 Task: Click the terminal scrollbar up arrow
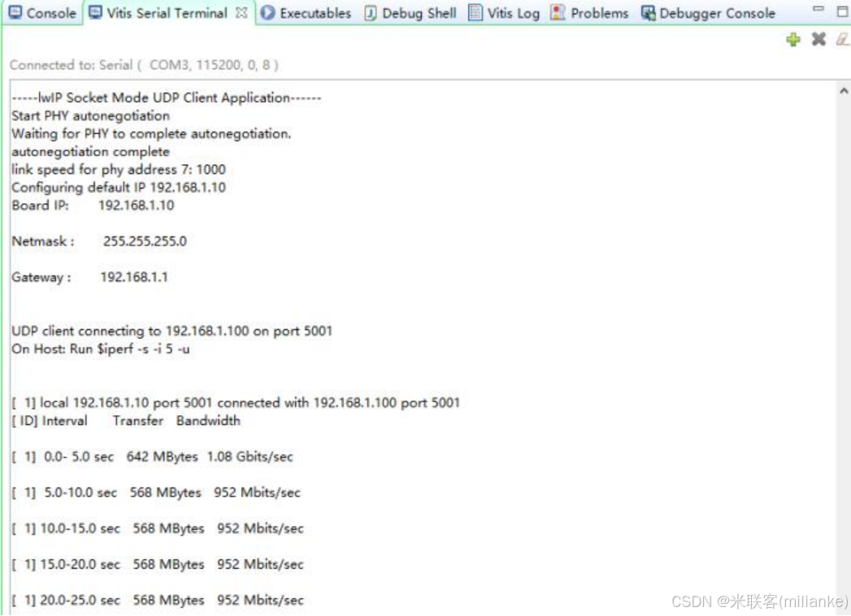point(843,89)
